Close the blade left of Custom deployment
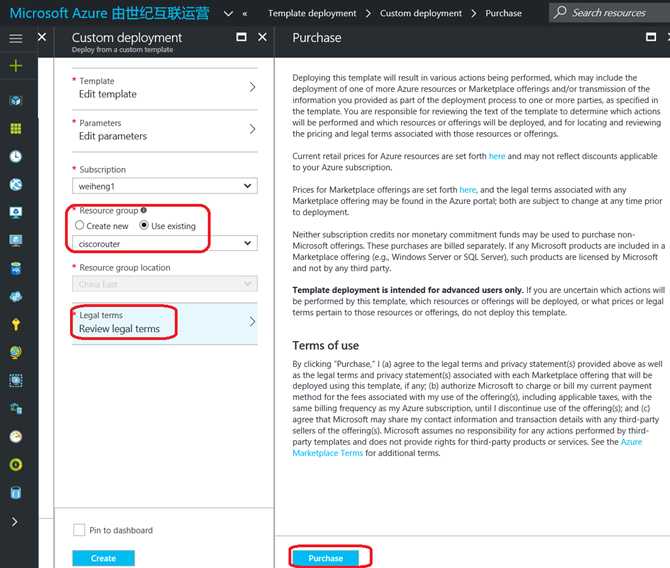This screenshot has width=670, height=568. pyautogui.click(x=42, y=37)
